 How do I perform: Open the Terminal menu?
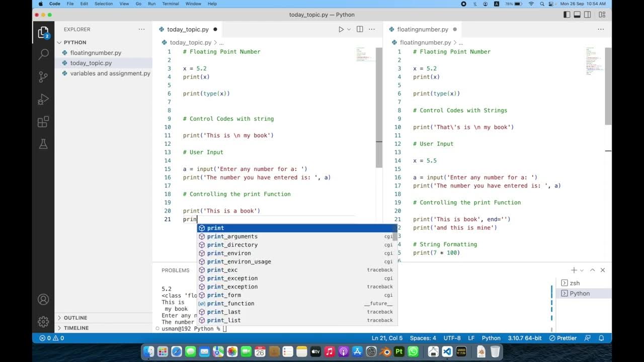170,4
